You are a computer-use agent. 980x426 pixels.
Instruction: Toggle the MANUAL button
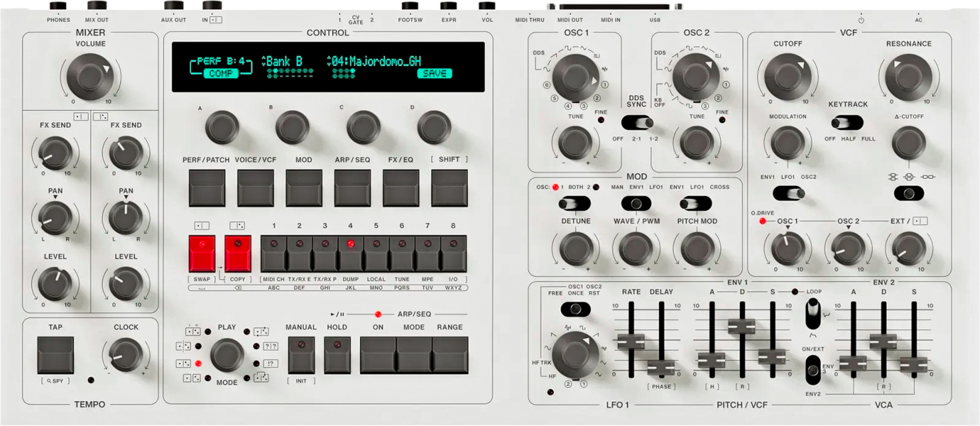(x=301, y=355)
